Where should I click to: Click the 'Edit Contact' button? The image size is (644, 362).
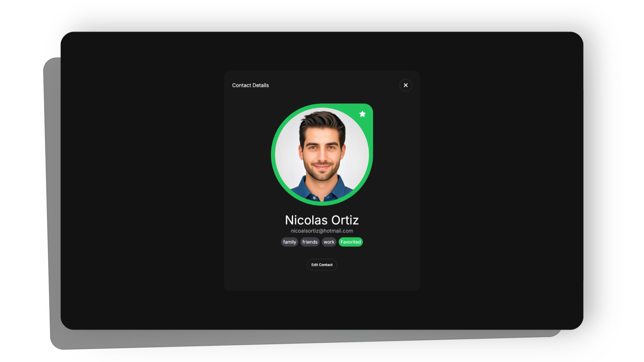coord(322,264)
